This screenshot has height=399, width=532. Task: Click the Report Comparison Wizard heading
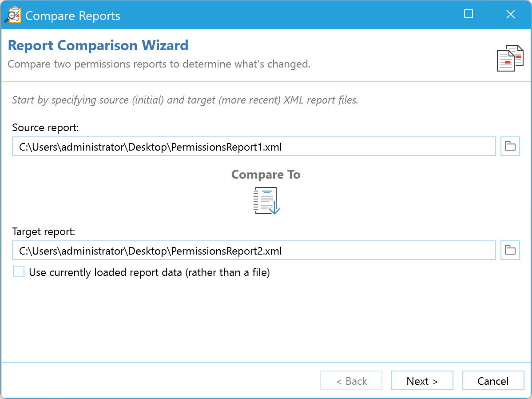point(98,45)
